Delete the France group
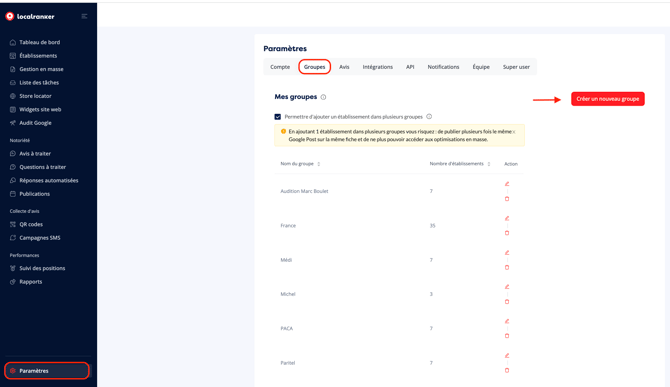670x387 pixels. (507, 233)
